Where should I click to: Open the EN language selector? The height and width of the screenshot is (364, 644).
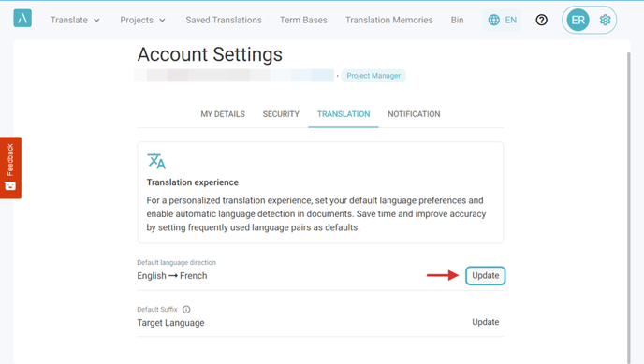tap(502, 20)
